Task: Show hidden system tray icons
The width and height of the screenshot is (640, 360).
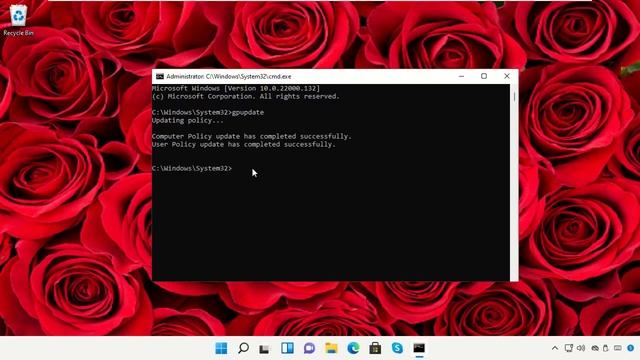Action: [555, 348]
